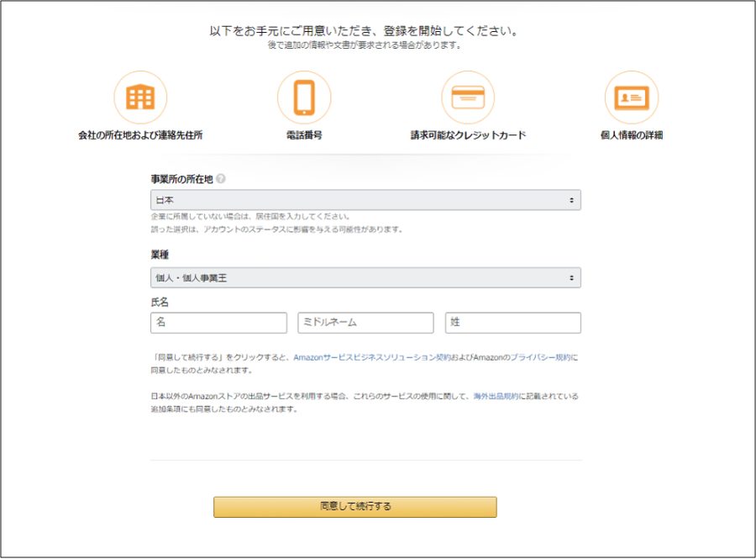Open the 事業所の所在地 country dropdown
Image resolution: width=756 pixels, height=559 pixels.
(365, 200)
